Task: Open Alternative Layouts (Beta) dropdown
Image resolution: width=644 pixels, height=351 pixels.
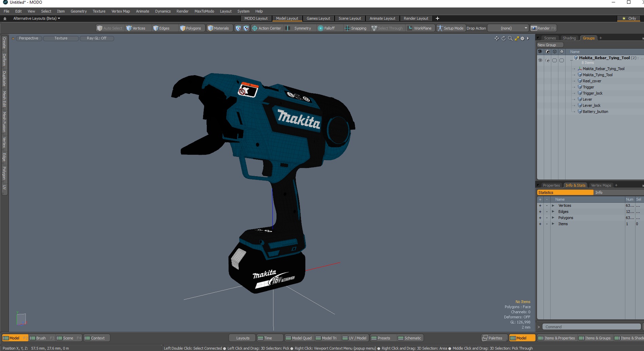Action: point(37,18)
